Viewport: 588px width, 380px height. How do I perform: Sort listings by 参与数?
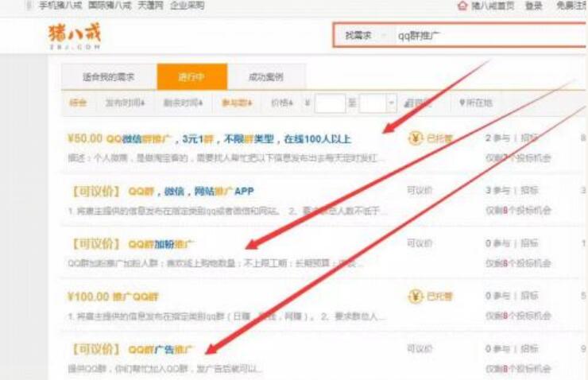(x=235, y=103)
